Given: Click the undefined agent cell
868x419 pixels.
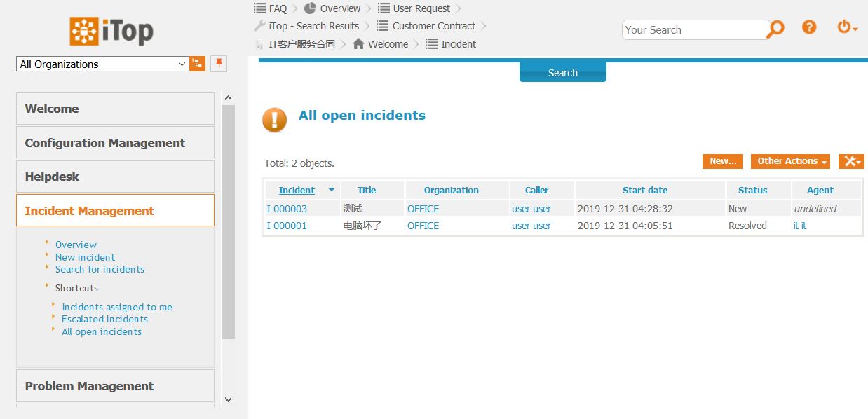Looking at the screenshot, I should (815, 209).
